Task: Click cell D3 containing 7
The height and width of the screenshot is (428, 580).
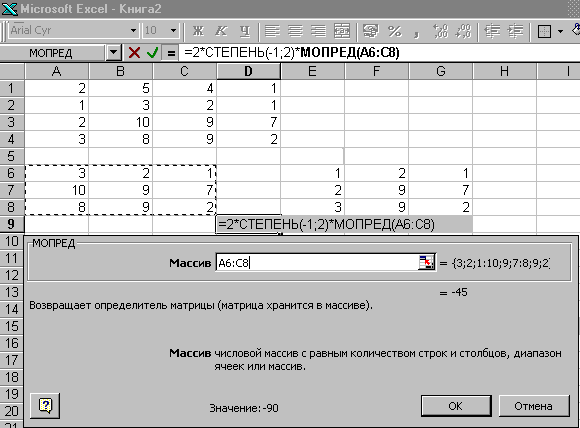Action: click(x=249, y=122)
